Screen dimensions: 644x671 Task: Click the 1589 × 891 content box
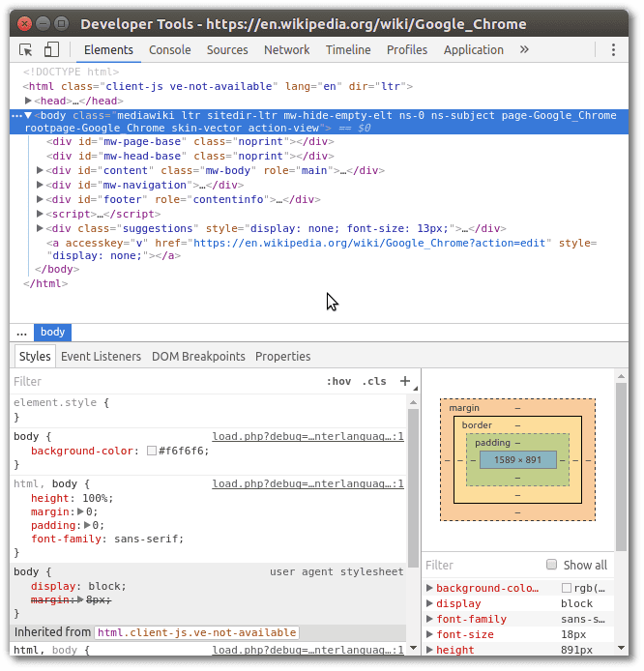(x=517, y=460)
